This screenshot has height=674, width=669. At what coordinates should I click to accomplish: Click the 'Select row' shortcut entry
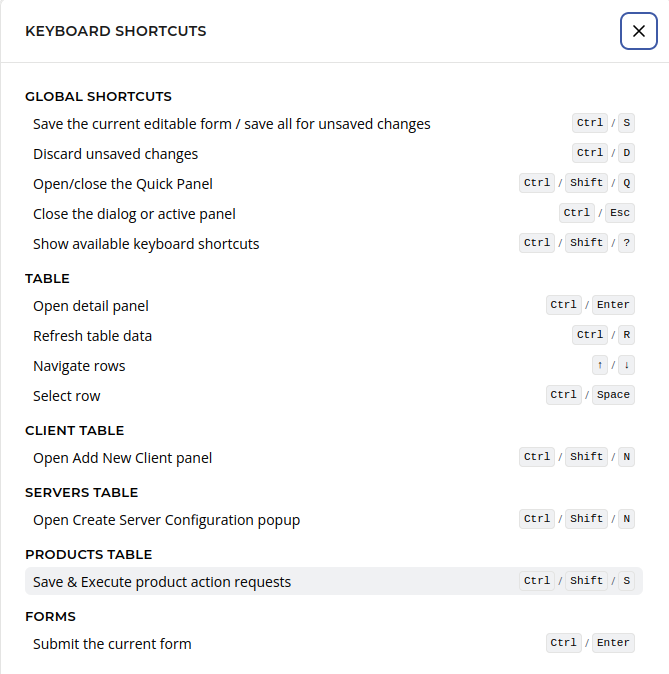[x=334, y=395]
